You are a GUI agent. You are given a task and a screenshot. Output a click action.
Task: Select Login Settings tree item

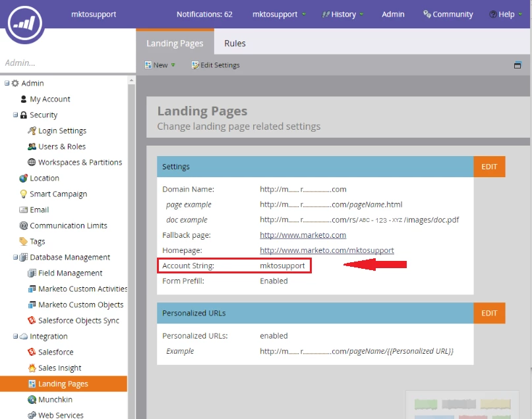coord(62,130)
